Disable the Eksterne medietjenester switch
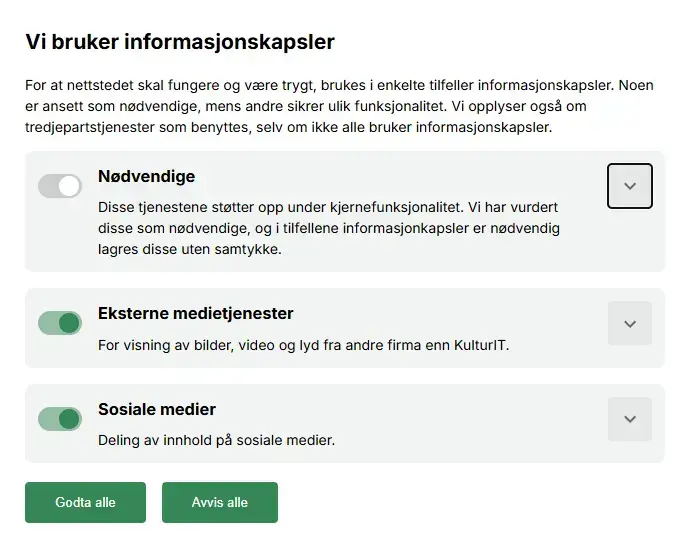Image resolution: width=693 pixels, height=538 pixels. pyautogui.click(x=59, y=323)
